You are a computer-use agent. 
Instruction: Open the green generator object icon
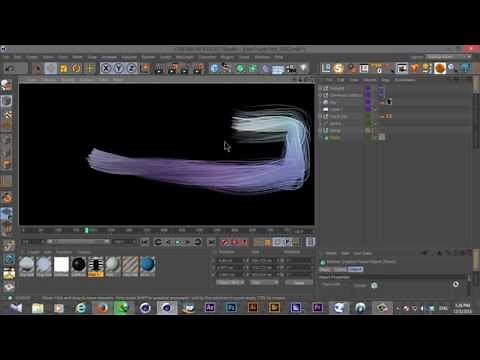click(240, 69)
